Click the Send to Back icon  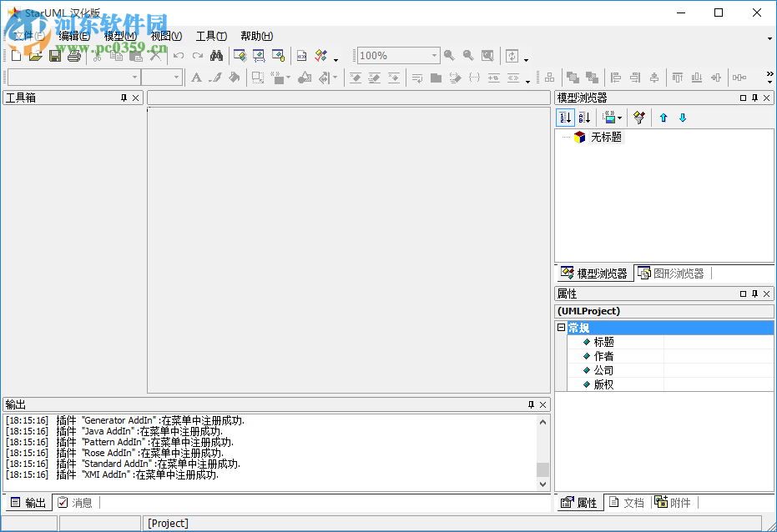tap(592, 78)
